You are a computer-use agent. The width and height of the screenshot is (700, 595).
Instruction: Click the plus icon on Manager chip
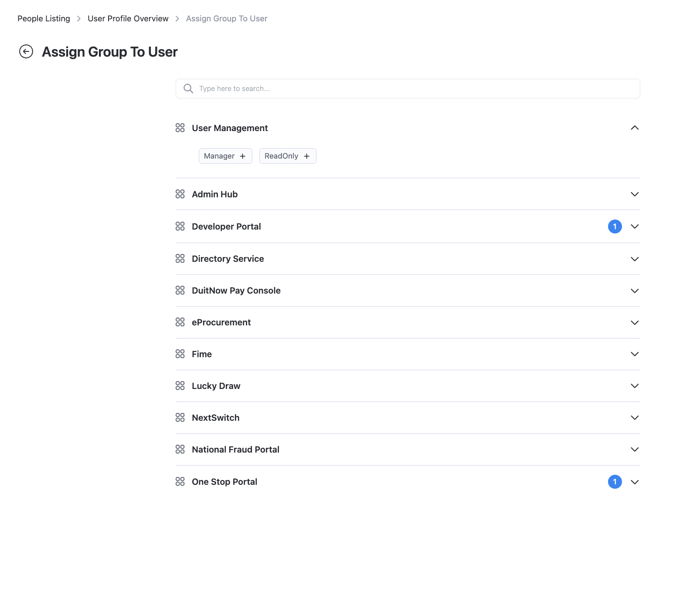click(x=243, y=156)
